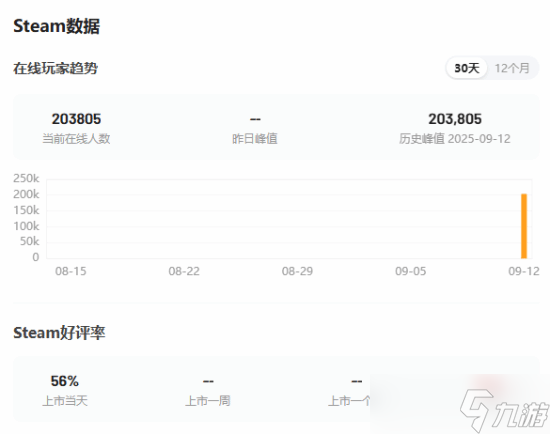This screenshot has width=550, height=434.
Task: Click the 08-29 date axis label
Action: click(297, 271)
